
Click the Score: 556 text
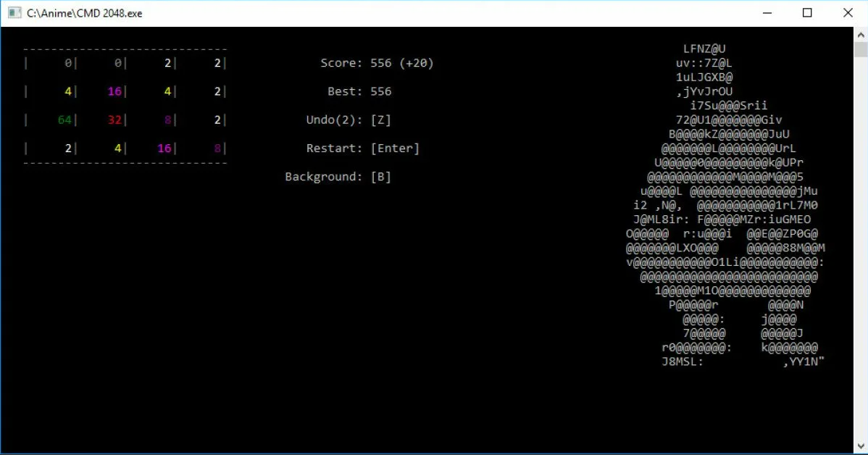coord(357,62)
